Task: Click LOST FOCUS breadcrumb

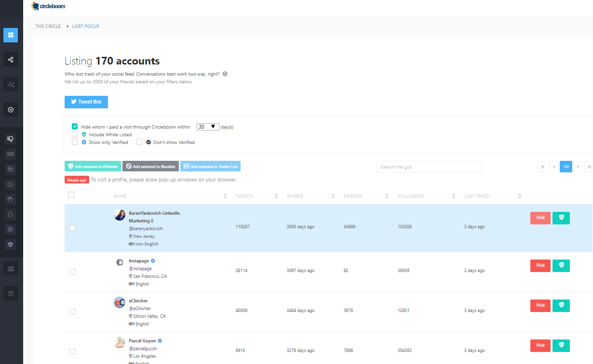Action: (86, 26)
